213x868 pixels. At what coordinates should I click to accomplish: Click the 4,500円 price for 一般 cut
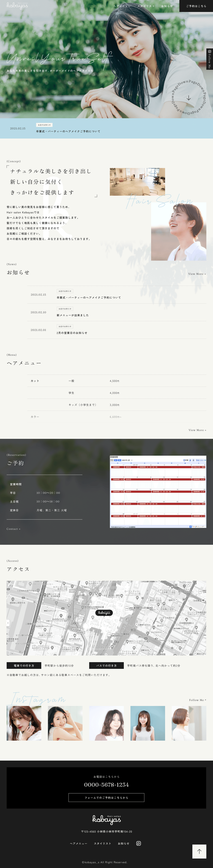click(x=114, y=381)
